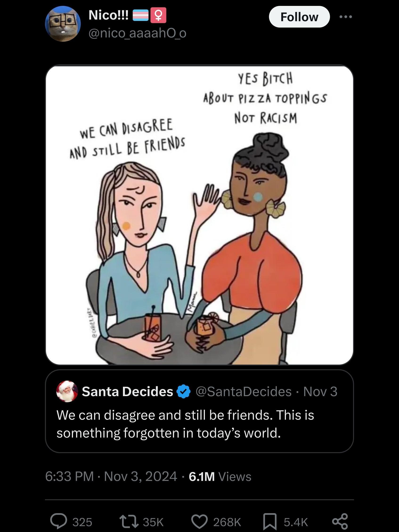Open the quoted Santa Decides tweet text
Screen dimensions: 399x532
(185, 424)
